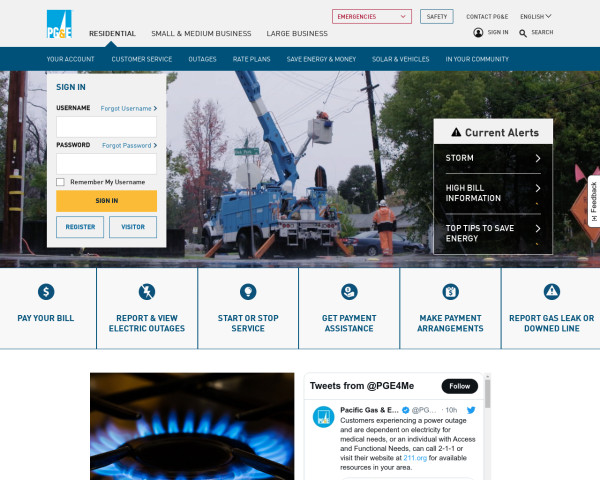600x480 pixels.
Task: Click the Forgot Password link
Action: coord(129,146)
